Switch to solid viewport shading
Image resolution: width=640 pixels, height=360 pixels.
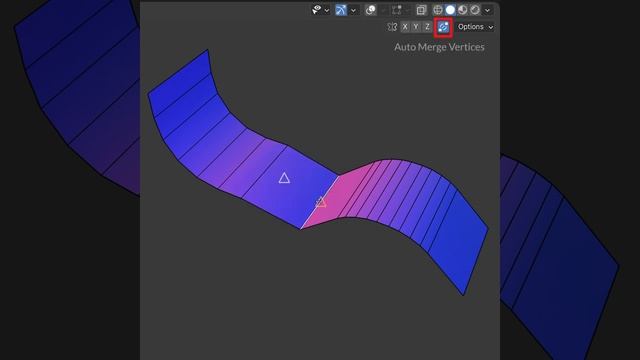(450, 10)
